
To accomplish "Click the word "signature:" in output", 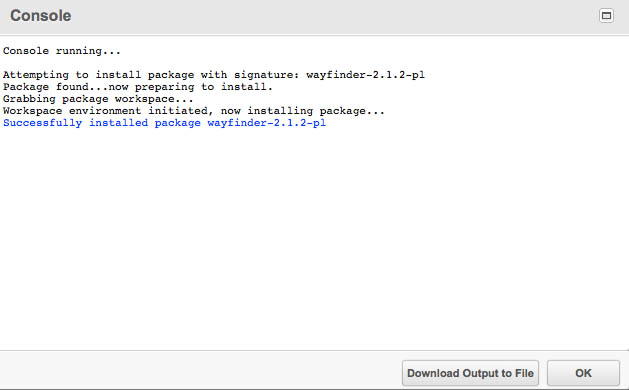I will click(267, 75).
